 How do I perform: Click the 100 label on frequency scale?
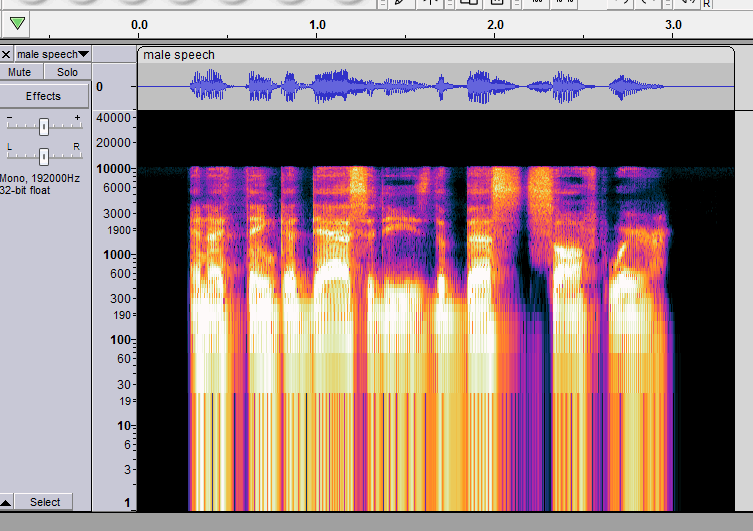[120, 340]
